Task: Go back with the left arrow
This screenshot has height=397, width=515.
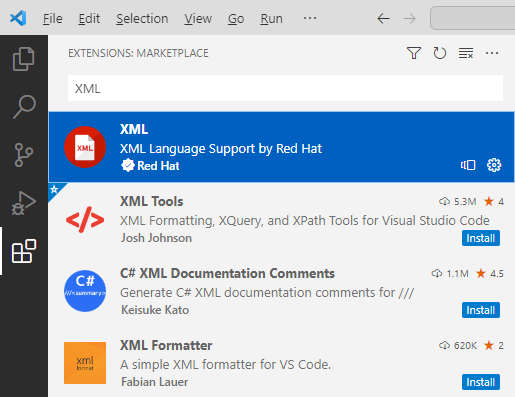Action: (383, 18)
